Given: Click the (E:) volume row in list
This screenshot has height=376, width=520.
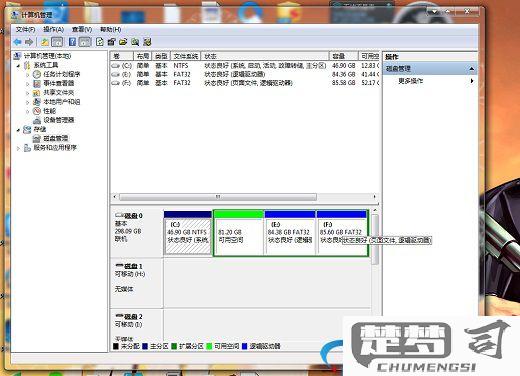Looking at the screenshot, I should [x=244, y=74].
